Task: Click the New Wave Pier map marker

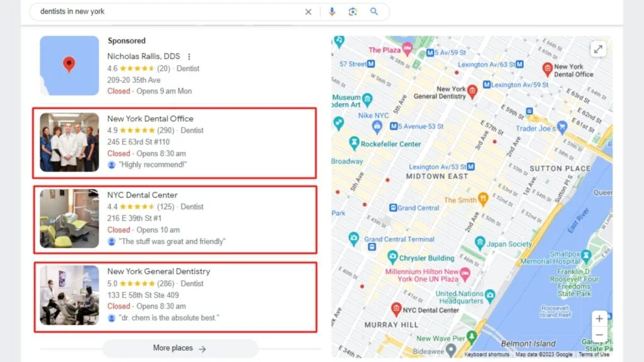Action: [472, 337]
